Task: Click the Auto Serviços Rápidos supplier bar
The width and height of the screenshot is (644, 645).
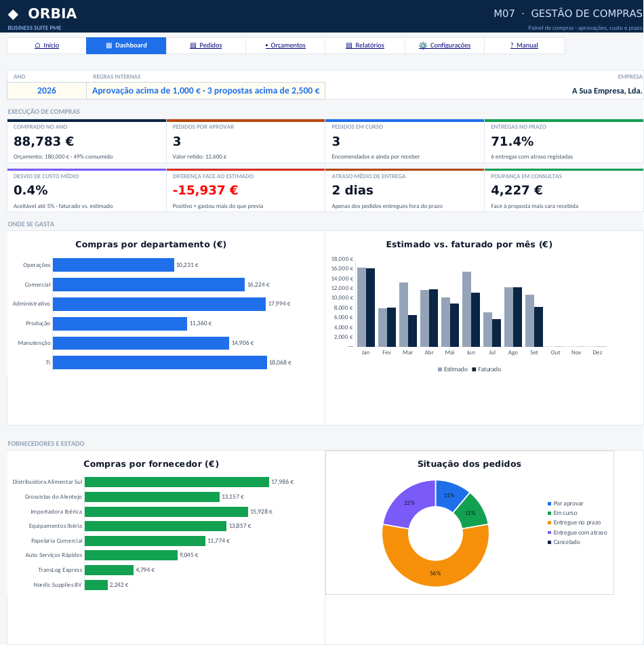Action: [x=131, y=556]
